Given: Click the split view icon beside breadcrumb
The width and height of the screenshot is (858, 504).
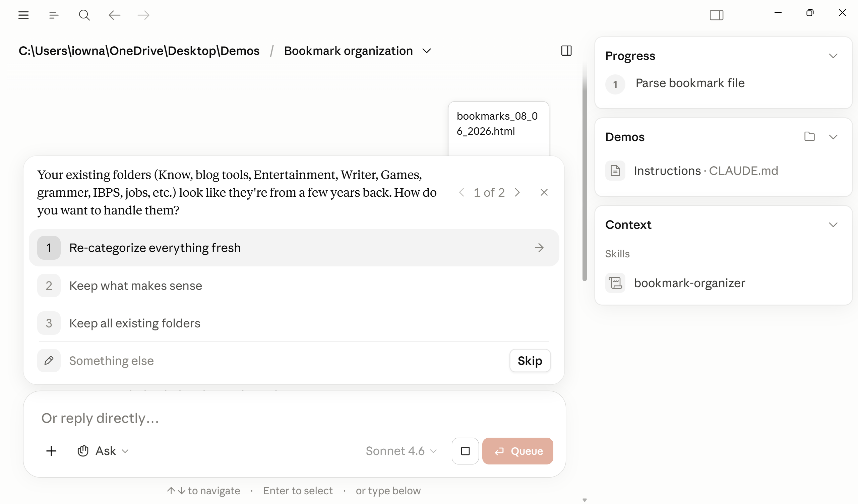Looking at the screenshot, I should click(566, 51).
